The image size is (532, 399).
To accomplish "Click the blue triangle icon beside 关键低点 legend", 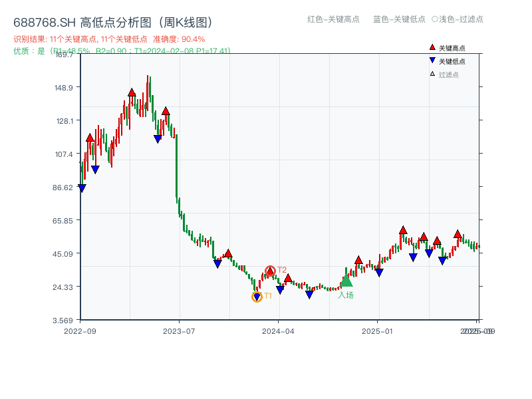I will (x=432, y=61).
